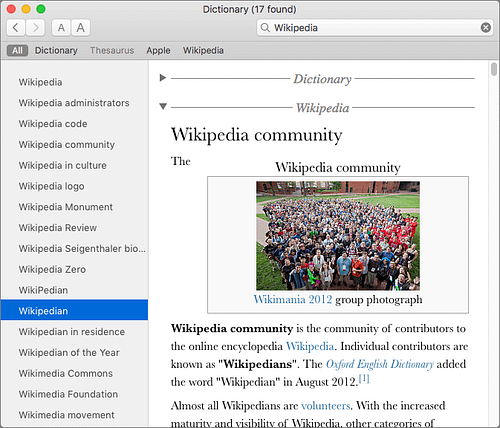Select Wikipedia community in results list
Viewport: 500px width, 428px height.
coord(75,145)
